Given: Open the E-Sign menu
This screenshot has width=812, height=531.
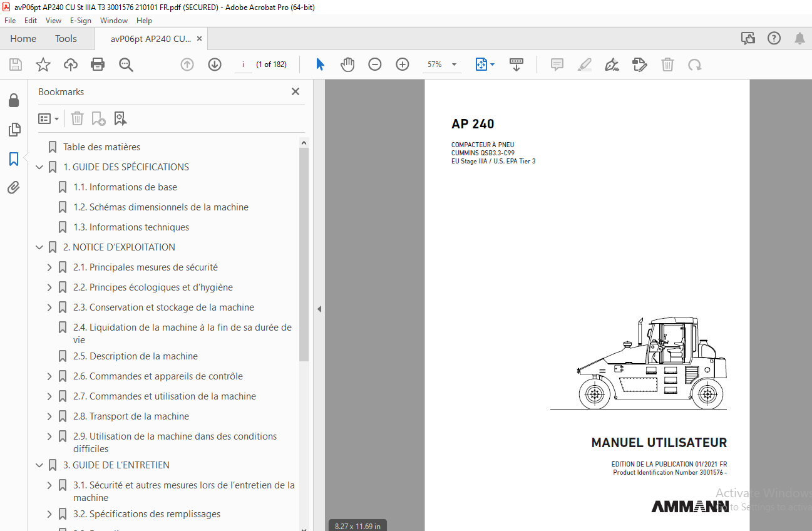Looking at the screenshot, I should pos(81,21).
